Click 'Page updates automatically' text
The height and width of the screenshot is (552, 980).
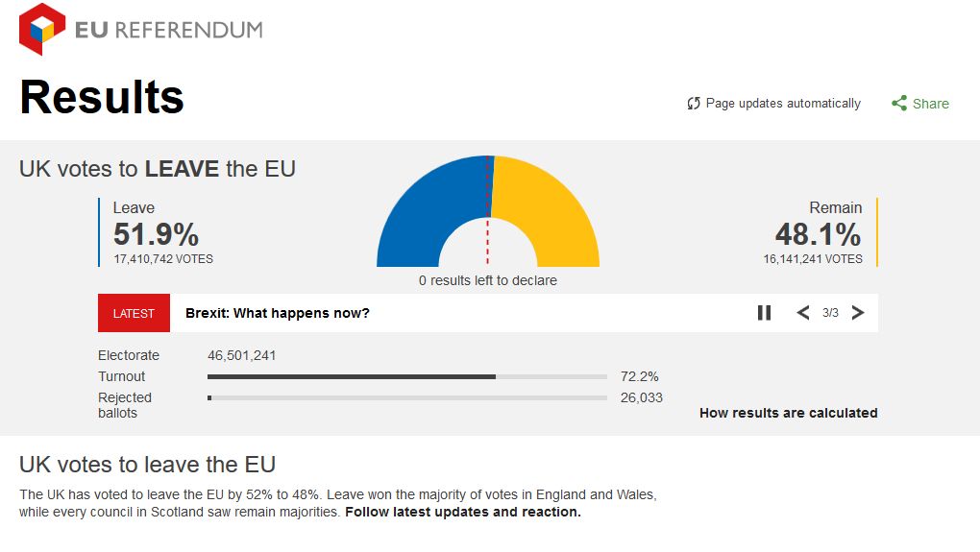point(783,104)
